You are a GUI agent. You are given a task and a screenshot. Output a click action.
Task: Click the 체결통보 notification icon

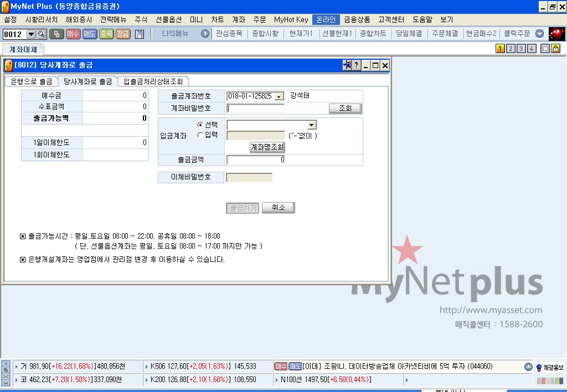click(550, 368)
